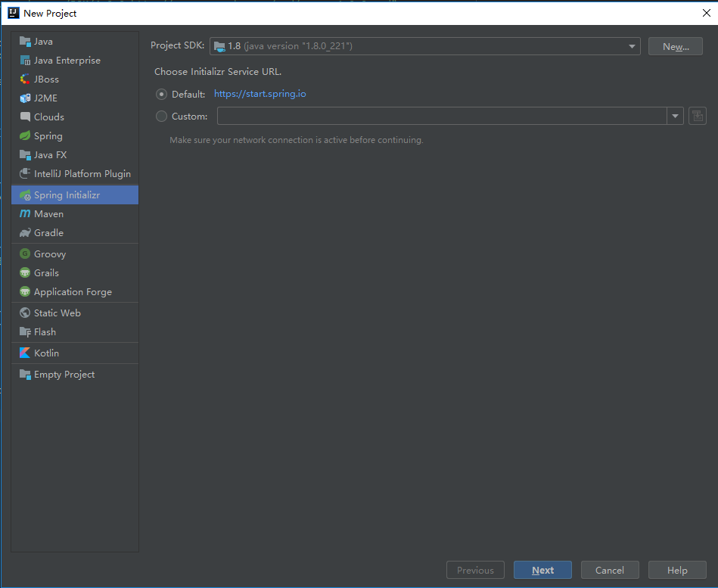Click the Next button
Screen dimensions: 718x588
click(x=542, y=570)
